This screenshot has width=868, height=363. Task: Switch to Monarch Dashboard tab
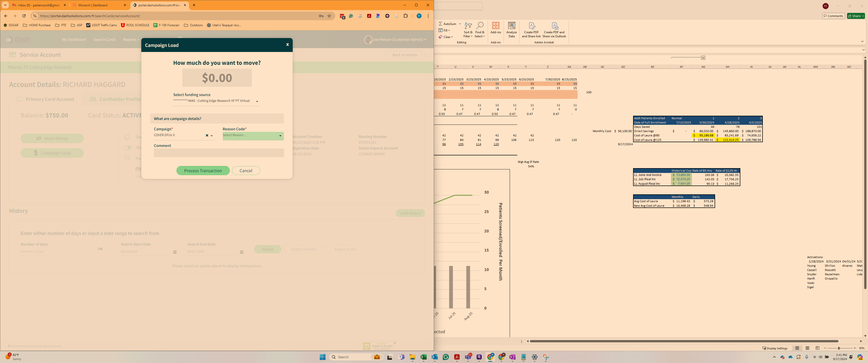click(99, 5)
